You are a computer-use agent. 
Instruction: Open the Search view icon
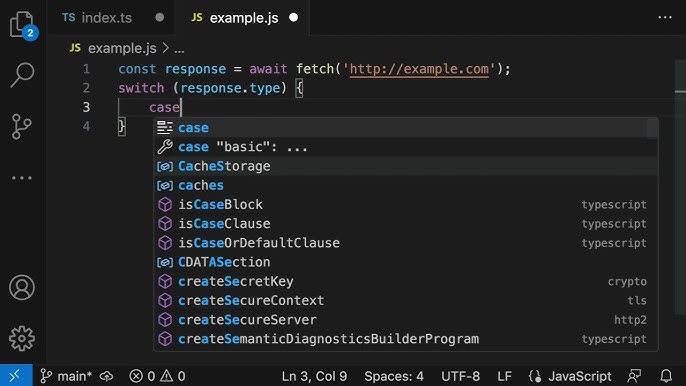pyautogui.click(x=22, y=75)
